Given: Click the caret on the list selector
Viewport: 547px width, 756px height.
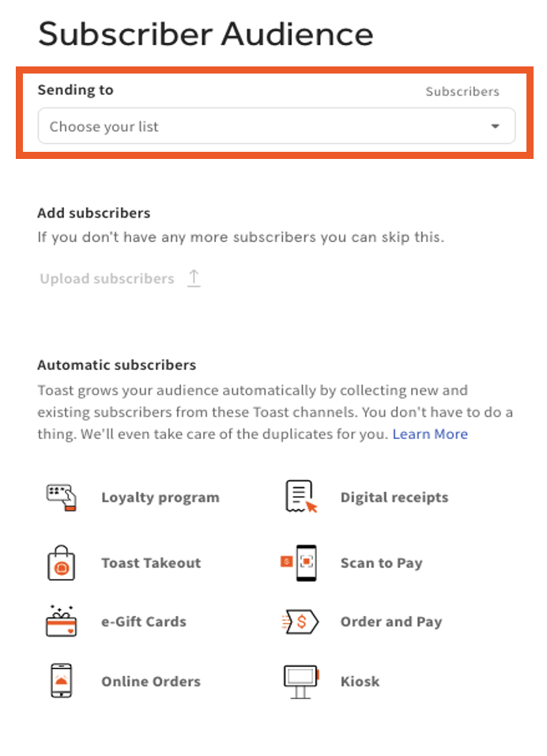Looking at the screenshot, I should [x=496, y=126].
